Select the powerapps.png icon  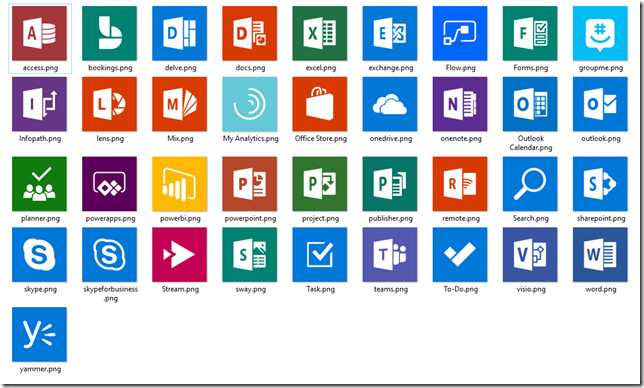coord(110,184)
